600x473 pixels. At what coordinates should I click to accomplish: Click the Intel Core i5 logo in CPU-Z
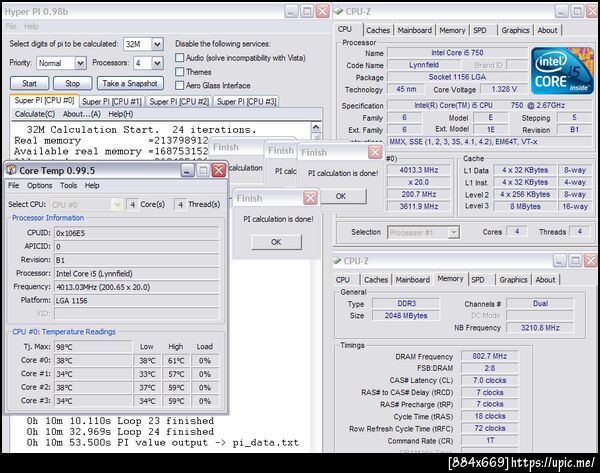[562, 71]
